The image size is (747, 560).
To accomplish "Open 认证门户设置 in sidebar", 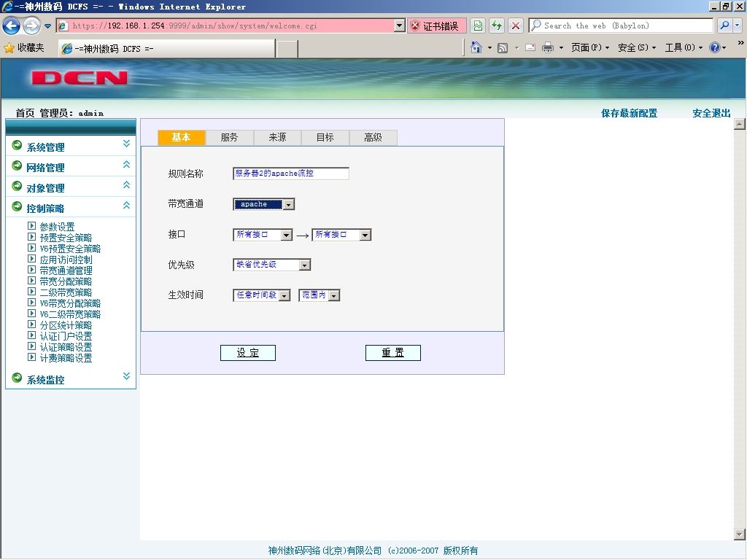I will point(66,336).
